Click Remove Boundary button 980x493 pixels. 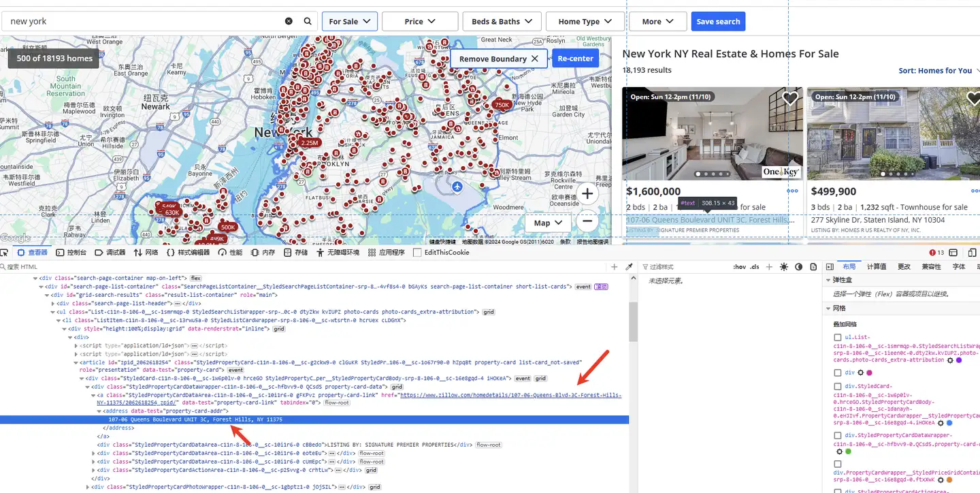point(499,59)
